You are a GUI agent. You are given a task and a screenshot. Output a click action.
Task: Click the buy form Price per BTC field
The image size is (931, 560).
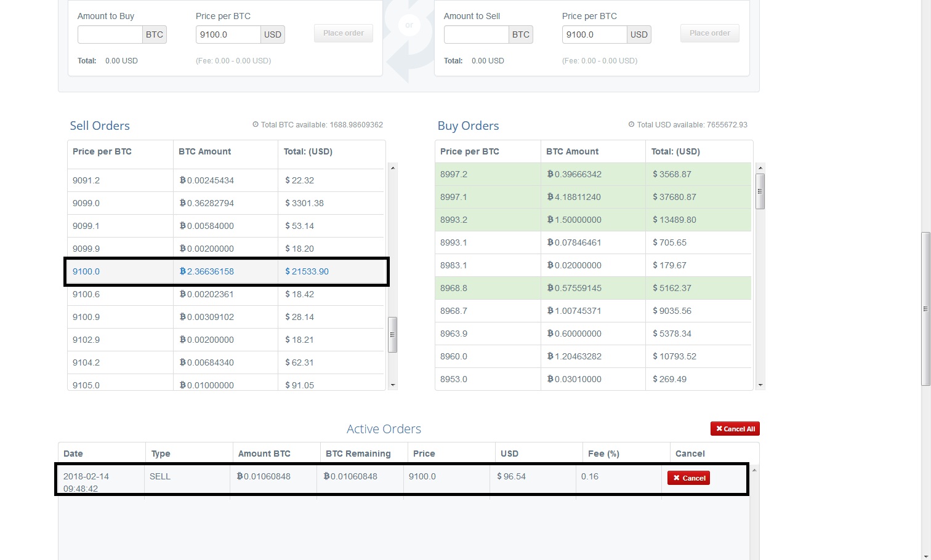[x=228, y=34]
